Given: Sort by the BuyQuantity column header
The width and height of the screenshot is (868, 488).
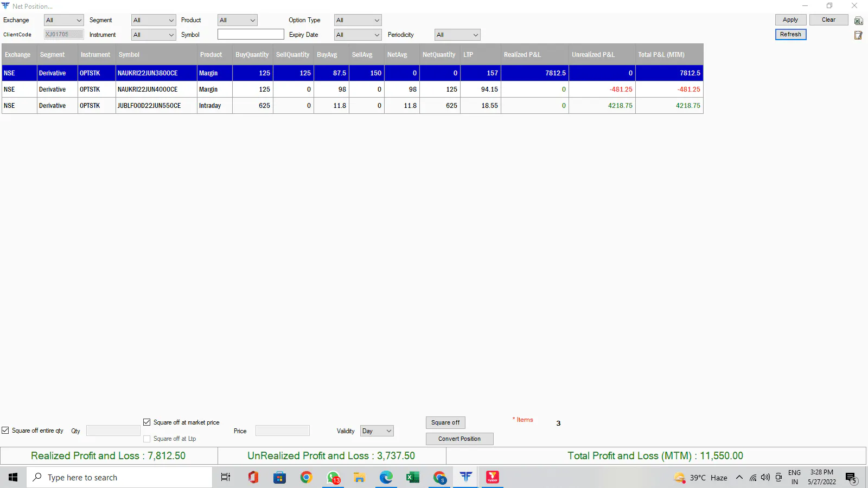Looking at the screenshot, I should pos(252,55).
